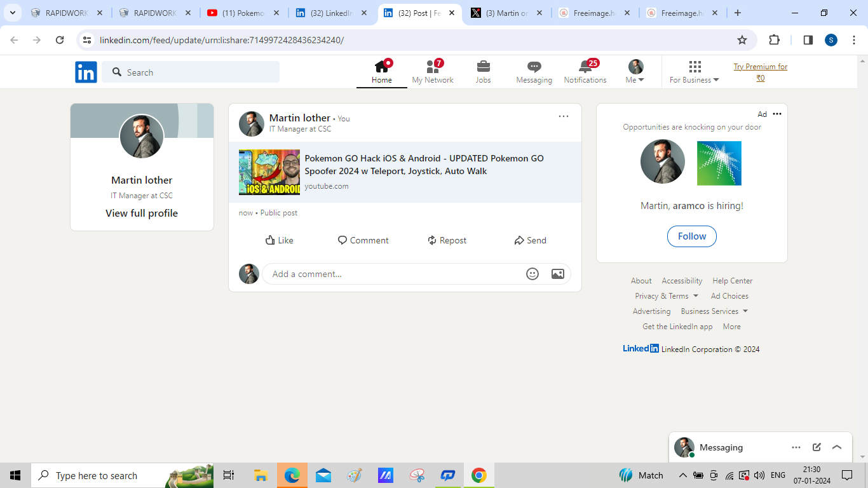
Task: View Notifications with 25 badge
Action: (585, 72)
